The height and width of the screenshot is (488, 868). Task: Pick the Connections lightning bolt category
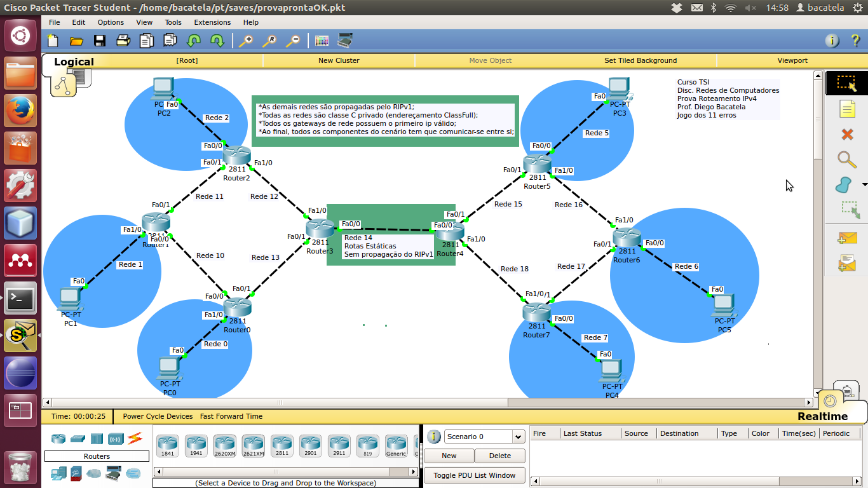click(x=135, y=438)
